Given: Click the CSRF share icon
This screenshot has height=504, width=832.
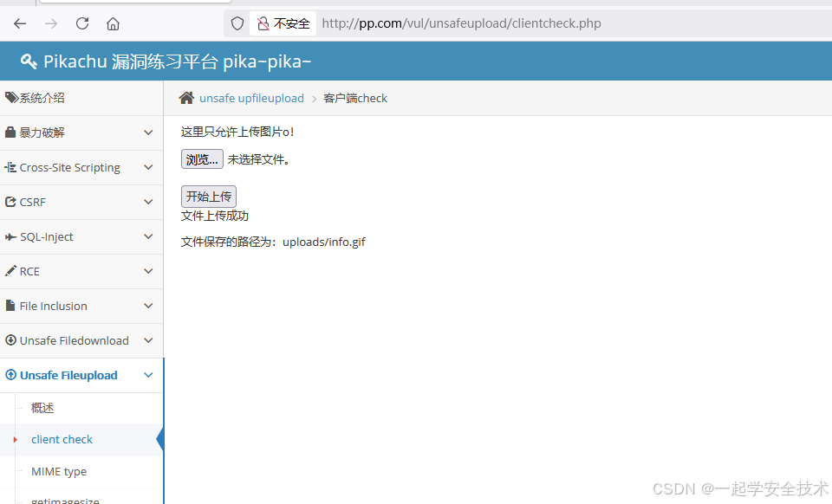Looking at the screenshot, I should point(10,202).
